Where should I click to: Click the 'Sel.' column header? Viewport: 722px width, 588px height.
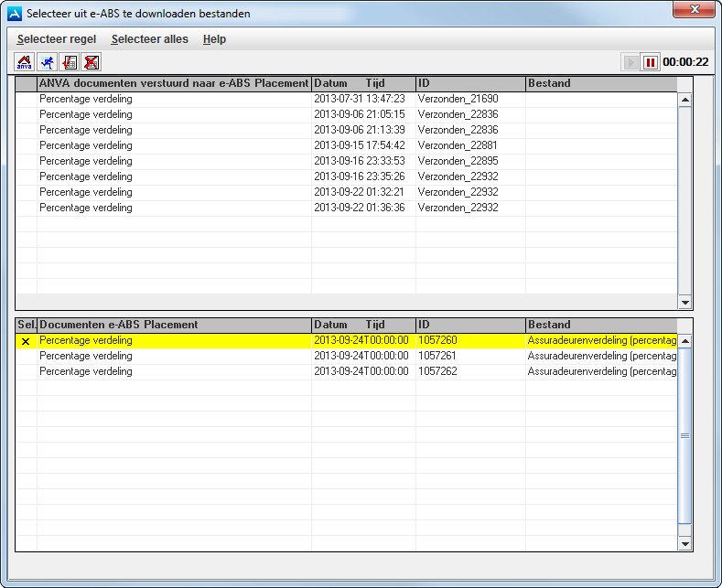click(27, 325)
